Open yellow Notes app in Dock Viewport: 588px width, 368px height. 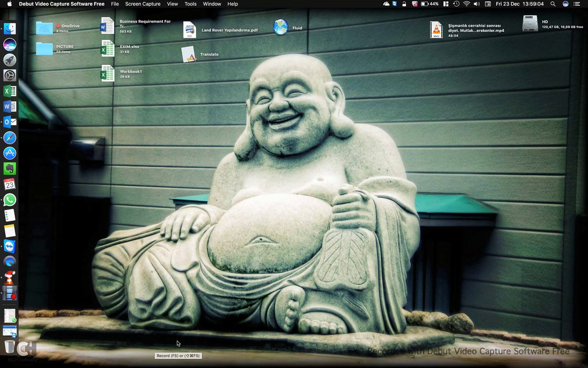point(10,231)
